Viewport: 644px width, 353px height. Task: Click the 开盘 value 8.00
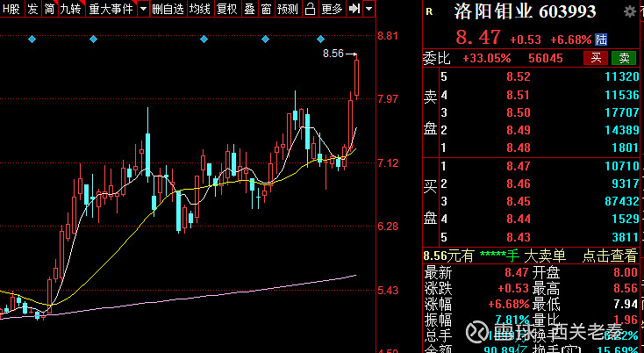pyautogui.click(x=625, y=272)
